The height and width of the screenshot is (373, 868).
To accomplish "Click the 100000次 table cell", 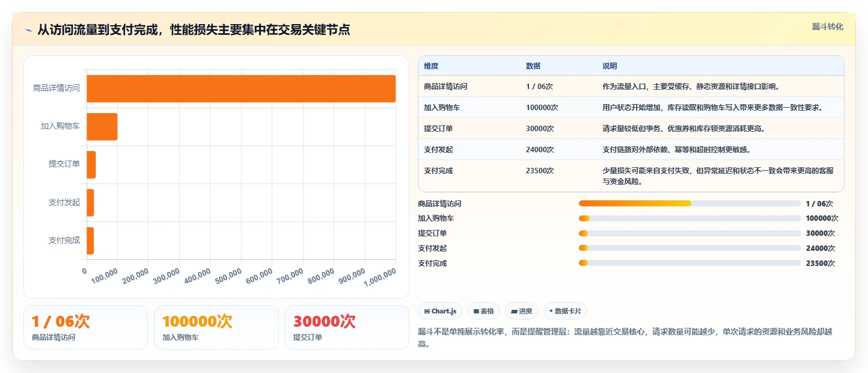I will pyautogui.click(x=542, y=108).
